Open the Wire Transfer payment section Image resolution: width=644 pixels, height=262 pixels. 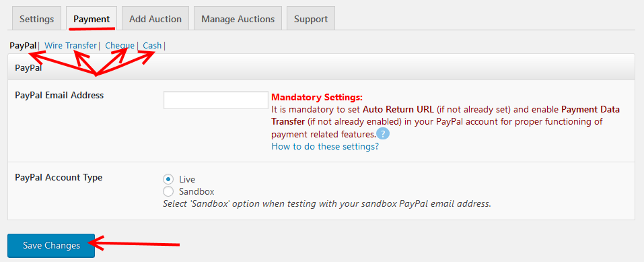pos(71,46)
